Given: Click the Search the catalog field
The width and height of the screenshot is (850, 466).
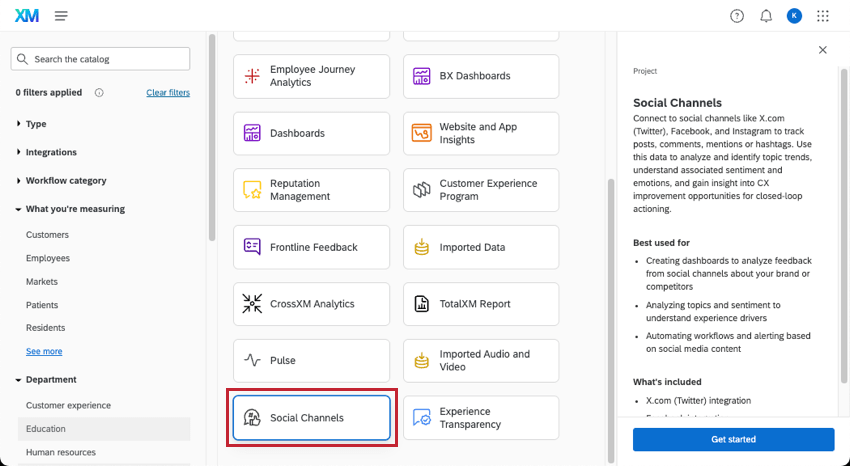Looking at the screenshot, I should (x=100, y=59).
